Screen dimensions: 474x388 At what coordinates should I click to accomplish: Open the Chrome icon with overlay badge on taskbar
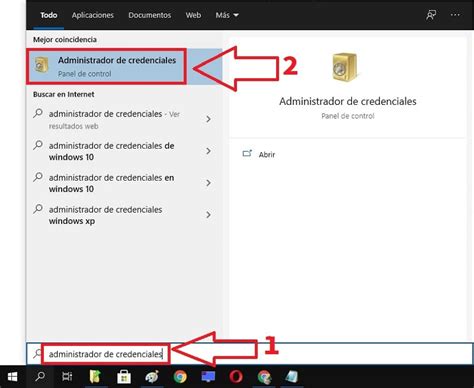pos(265,377)
